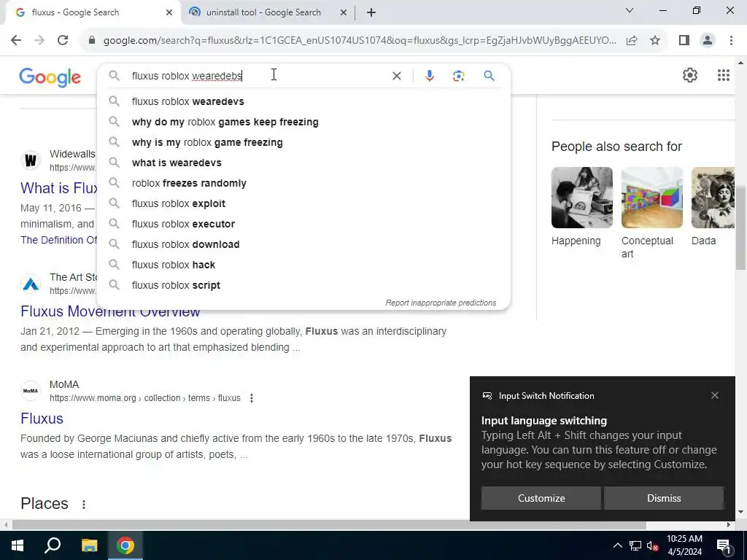The image size is (747, 560).
Task: Go to Google home via logo
Action: 50,77
